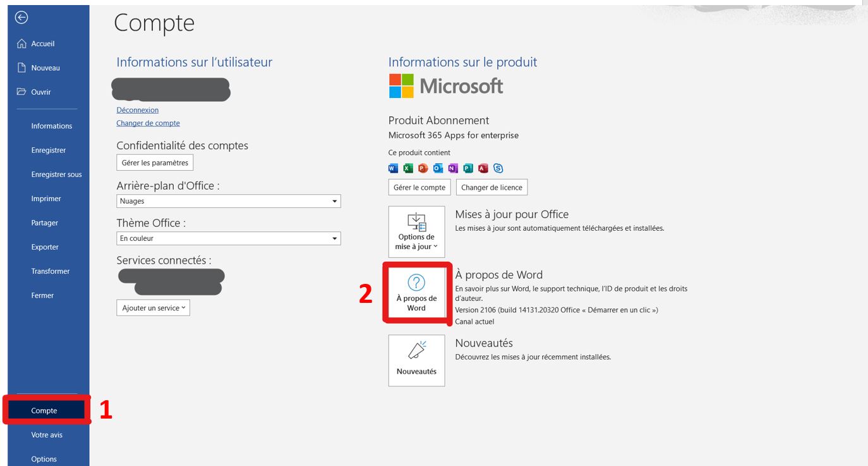Click the Word app icon under Ce produit contient

tap(392, 168)
